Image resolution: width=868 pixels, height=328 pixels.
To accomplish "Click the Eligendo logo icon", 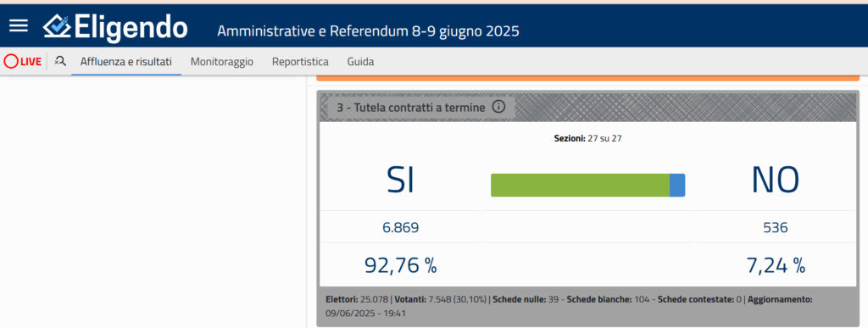I will [57, 26].
